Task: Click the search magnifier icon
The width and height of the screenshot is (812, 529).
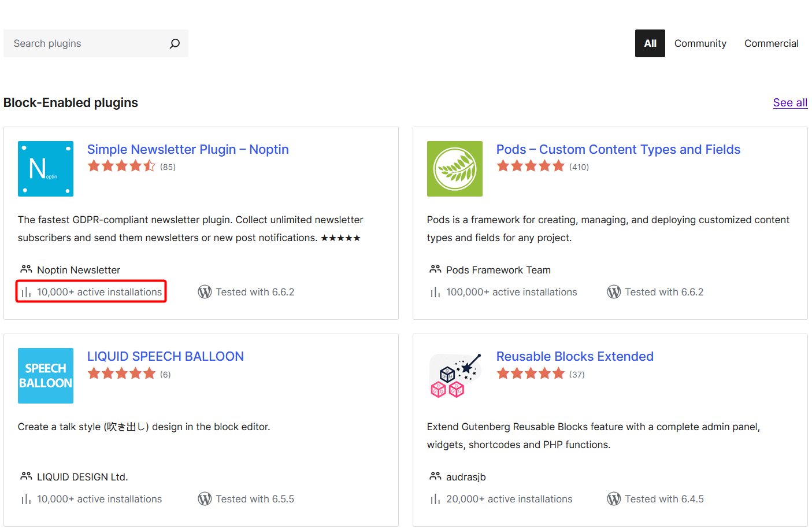Action: point(175,43)
